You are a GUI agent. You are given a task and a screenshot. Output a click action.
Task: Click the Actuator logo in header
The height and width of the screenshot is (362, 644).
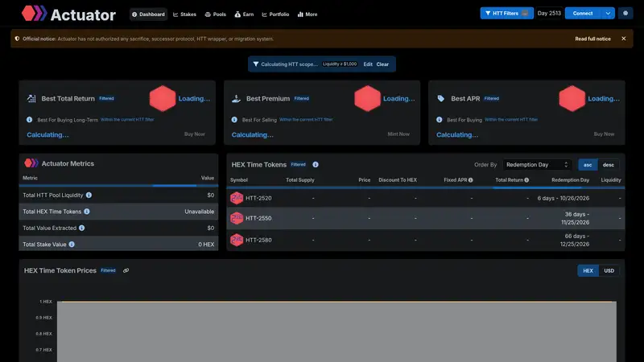coord(68,14)
